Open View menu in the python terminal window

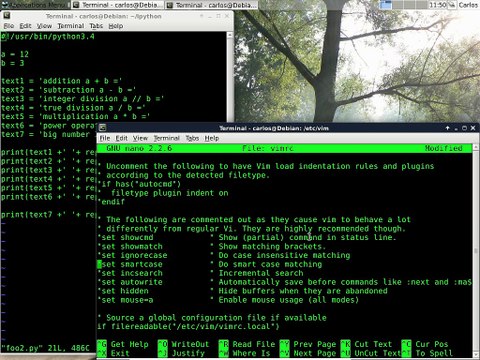click(44, 26)
